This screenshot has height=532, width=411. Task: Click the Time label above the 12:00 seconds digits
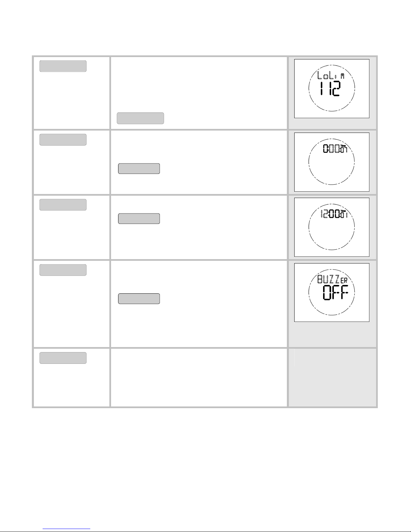pyautogui.click(x=343, y=211)
